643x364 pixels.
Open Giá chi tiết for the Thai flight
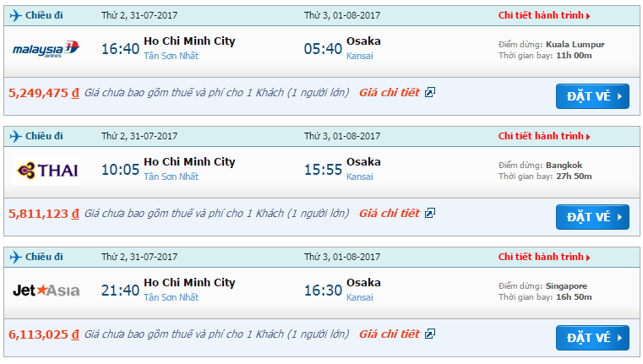(x=390, y=214)
